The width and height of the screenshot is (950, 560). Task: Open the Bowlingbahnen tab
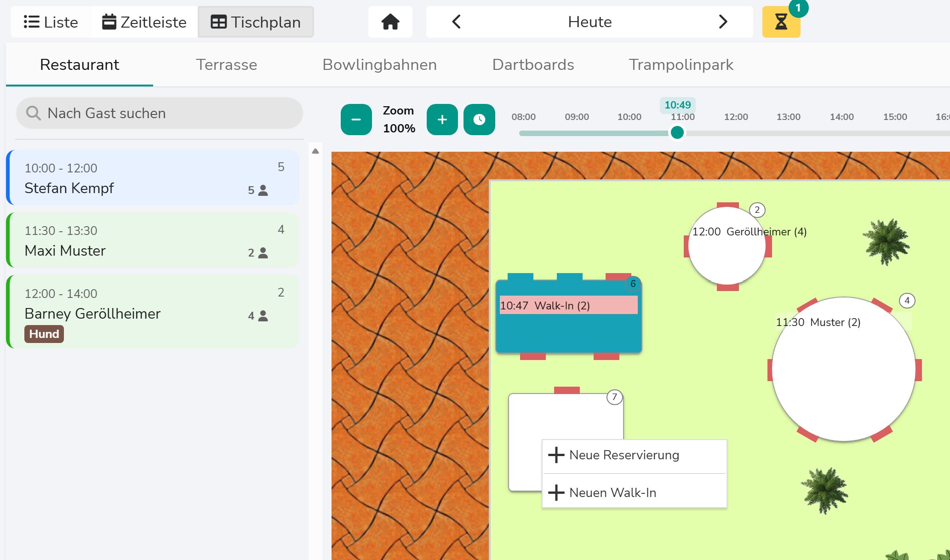tap(379, 65)
